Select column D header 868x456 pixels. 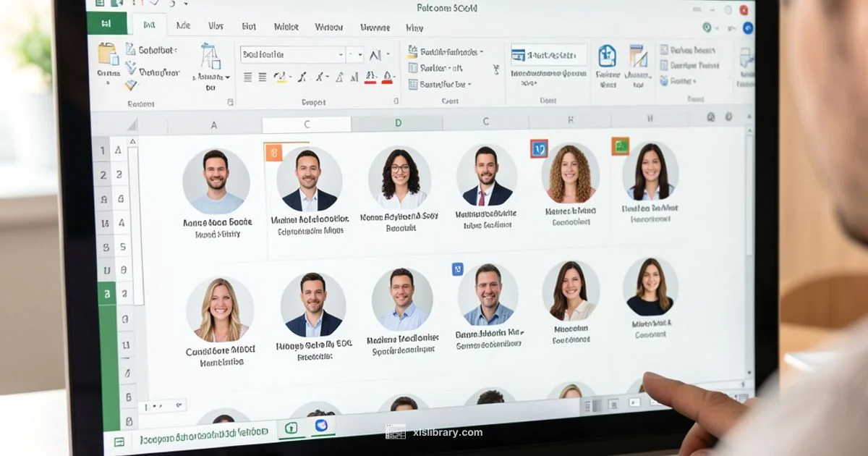click(398, 123)
